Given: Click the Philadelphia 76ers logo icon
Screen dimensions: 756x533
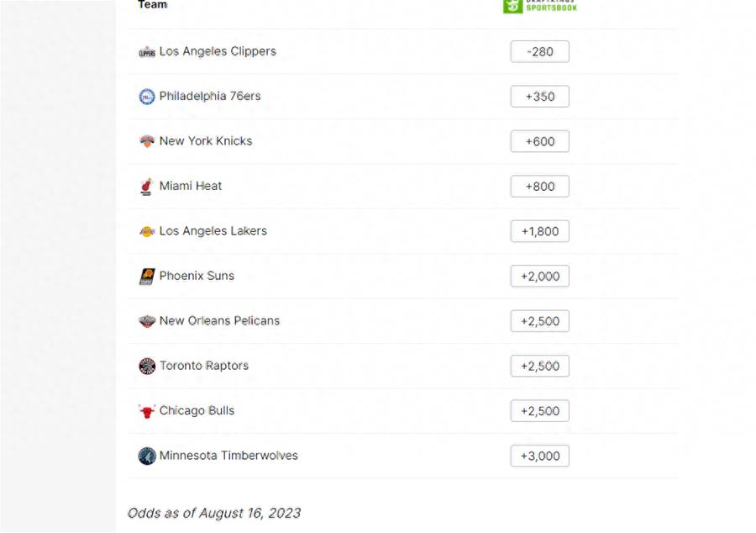Looking at the screenshot, I should click(147, 97).
